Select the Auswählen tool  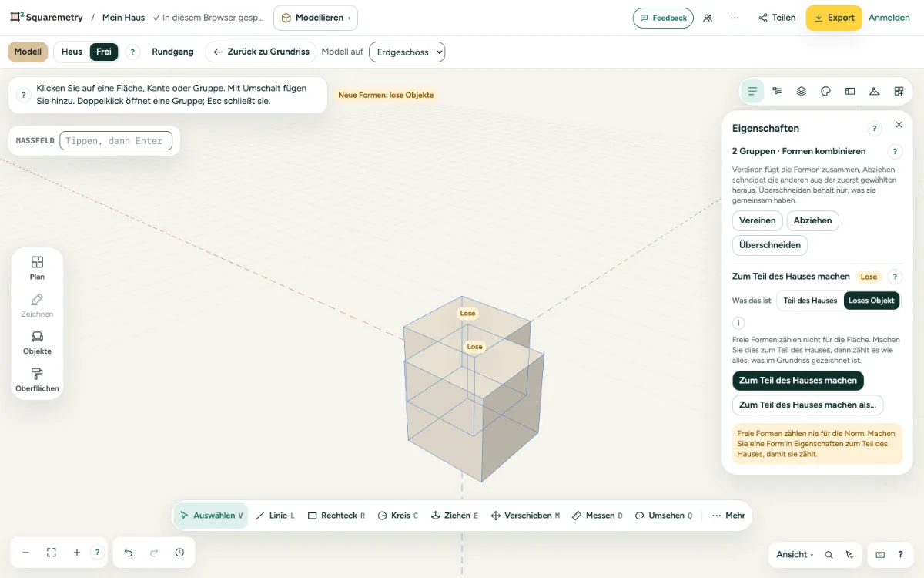[x=211, y=516]
